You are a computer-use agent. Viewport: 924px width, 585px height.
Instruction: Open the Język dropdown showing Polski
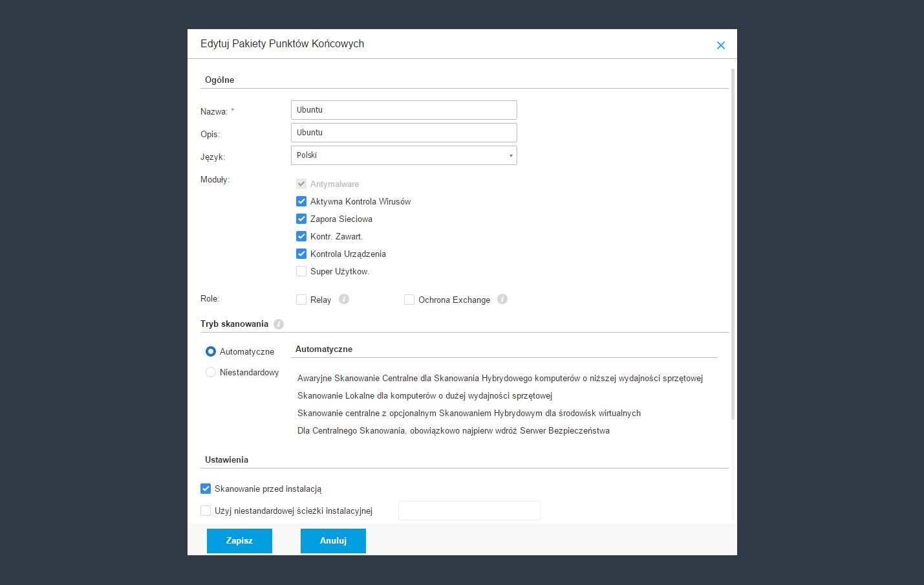pyautogui.click(x=403, y=155)
